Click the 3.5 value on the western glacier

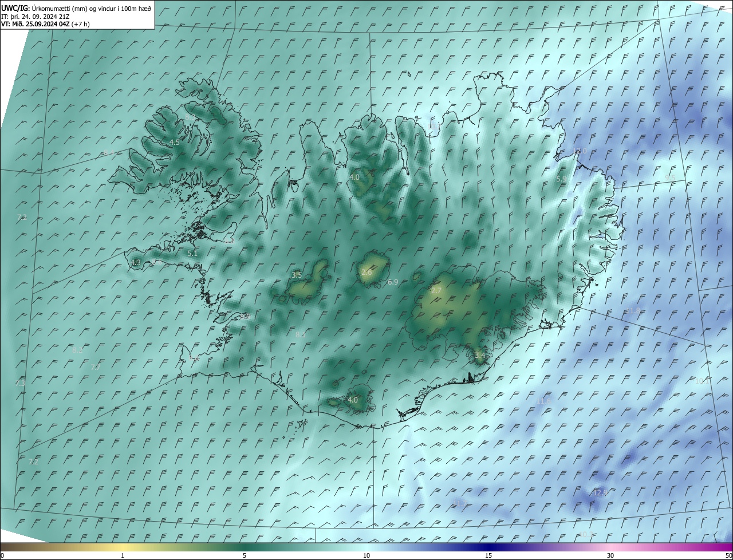297,275
